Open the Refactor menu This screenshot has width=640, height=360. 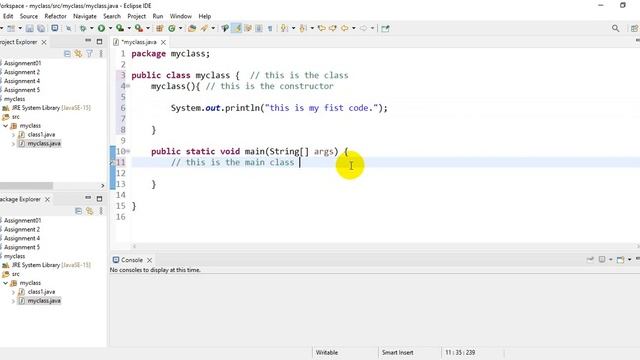click(56, 16)
